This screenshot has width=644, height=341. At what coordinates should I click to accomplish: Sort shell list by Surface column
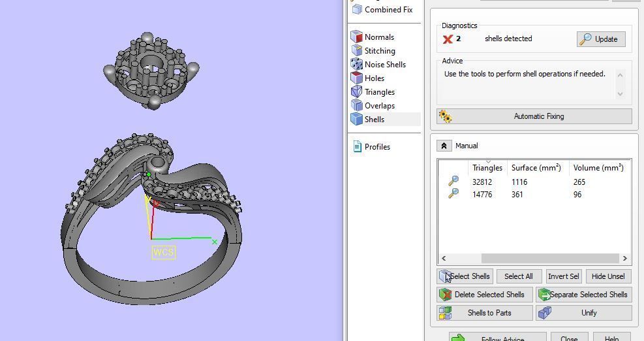pyautogui.click(x=536, y=168)
